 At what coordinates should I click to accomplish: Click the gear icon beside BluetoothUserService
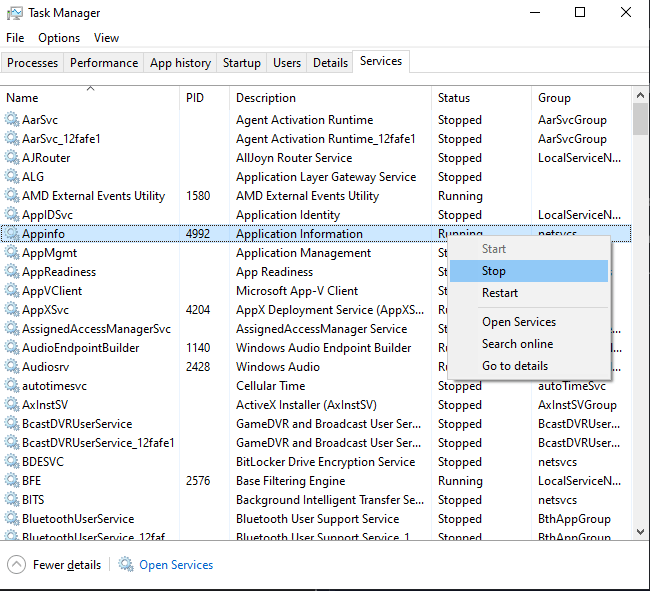(x=12, y=519)
